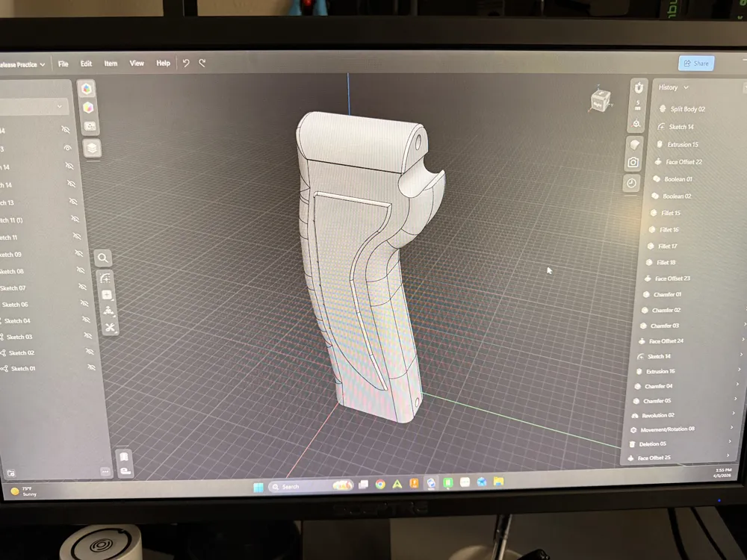Open the File menu
Screen dimensions: 747x560
tap(63, 63)
